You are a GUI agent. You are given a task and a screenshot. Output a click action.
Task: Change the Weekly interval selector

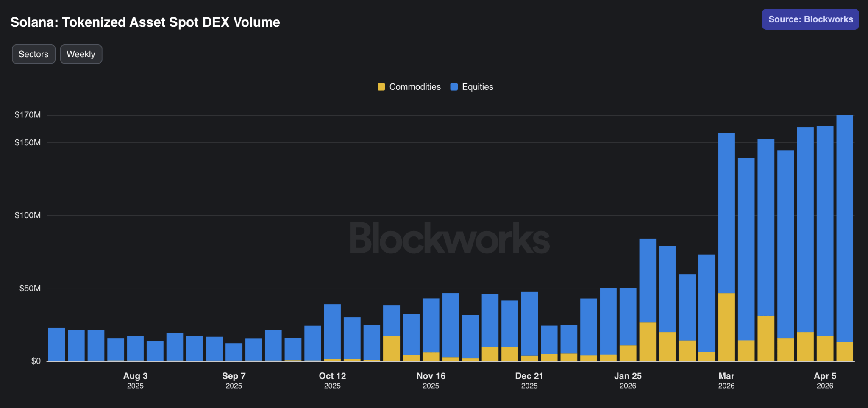81,54
